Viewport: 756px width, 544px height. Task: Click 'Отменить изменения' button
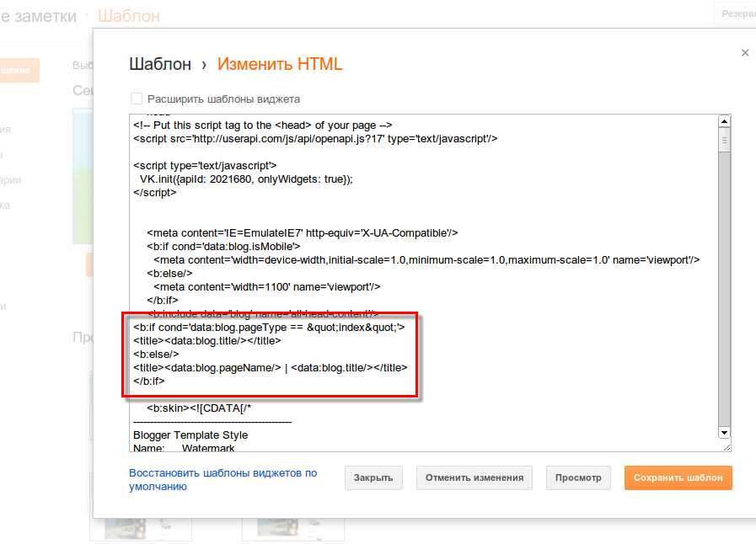tap(475, 477)
